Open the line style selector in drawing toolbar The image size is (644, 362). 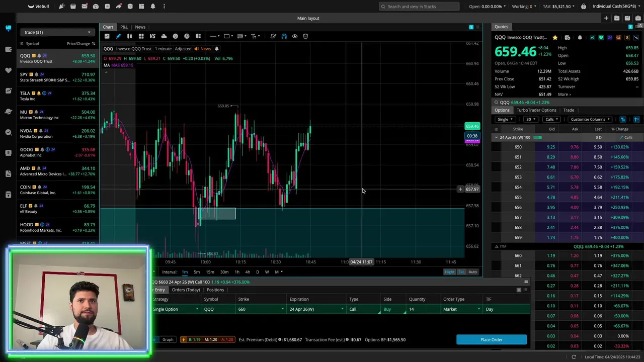215,36
